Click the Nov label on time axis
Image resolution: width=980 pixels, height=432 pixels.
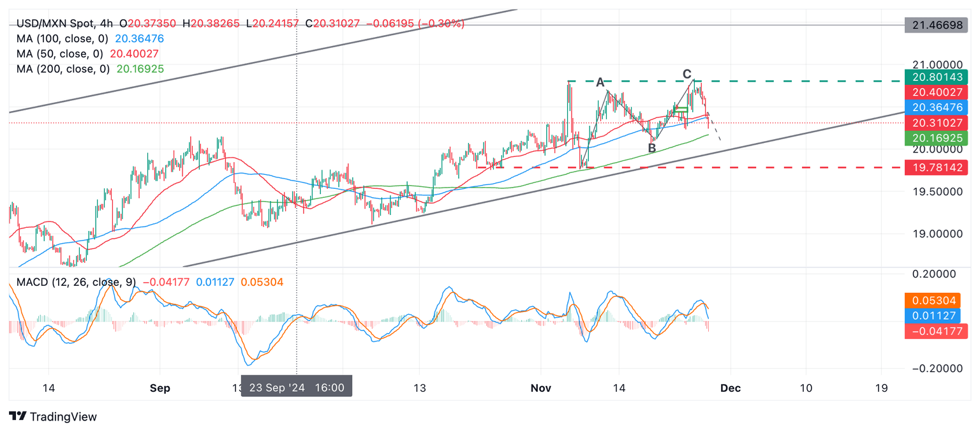(541, 388)
